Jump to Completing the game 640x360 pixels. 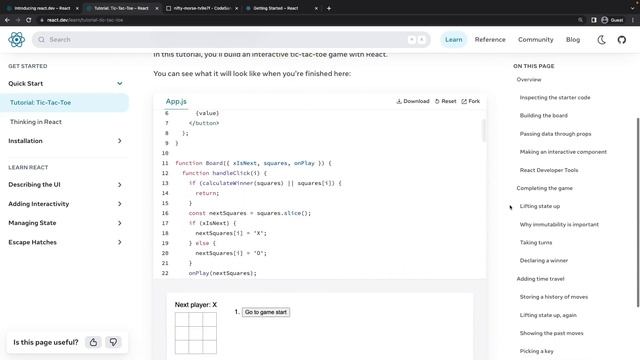(544, 188)
